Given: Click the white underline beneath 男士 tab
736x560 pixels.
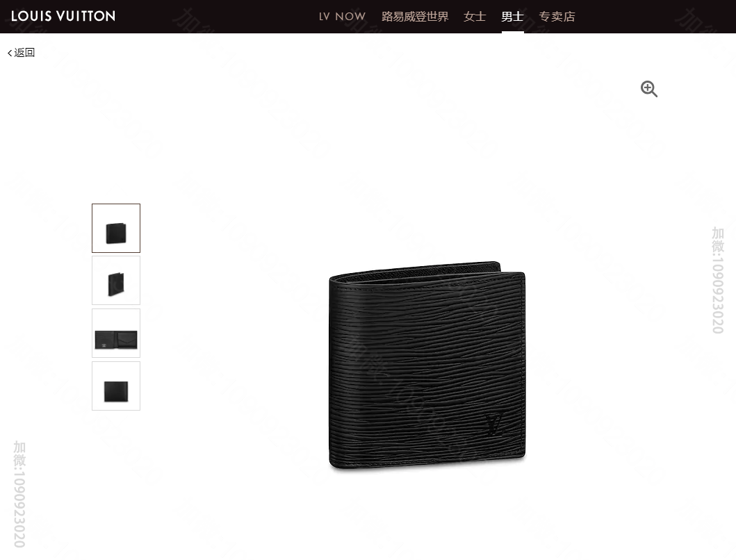Looking at the screenshot, I should click(513, 32).
